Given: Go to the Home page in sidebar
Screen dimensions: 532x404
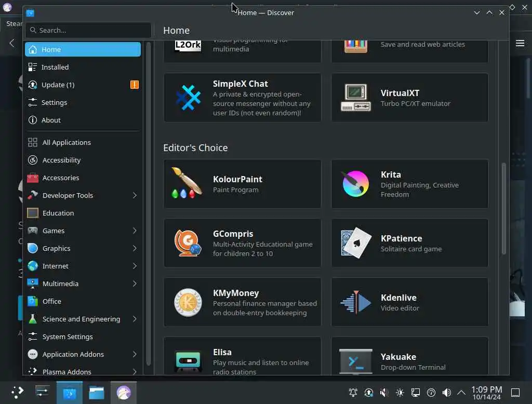Looking at the screenshot, I should pyautogui.click(x=83, y=49).
